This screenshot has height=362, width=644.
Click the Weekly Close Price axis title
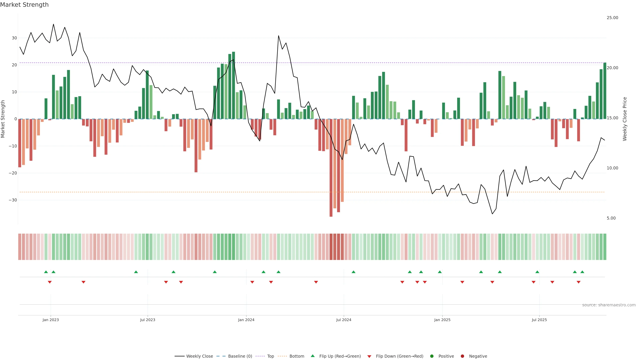click(625, 119)
